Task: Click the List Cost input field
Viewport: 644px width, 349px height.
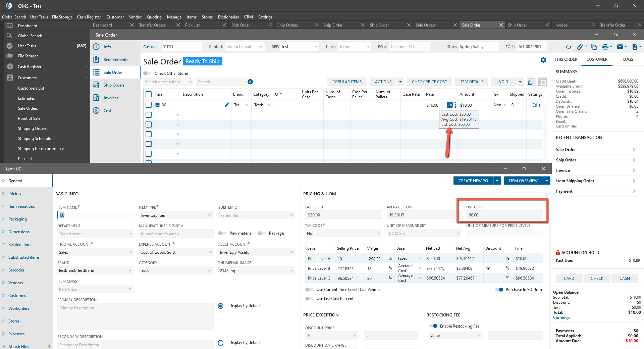Action: coord(504,215)
